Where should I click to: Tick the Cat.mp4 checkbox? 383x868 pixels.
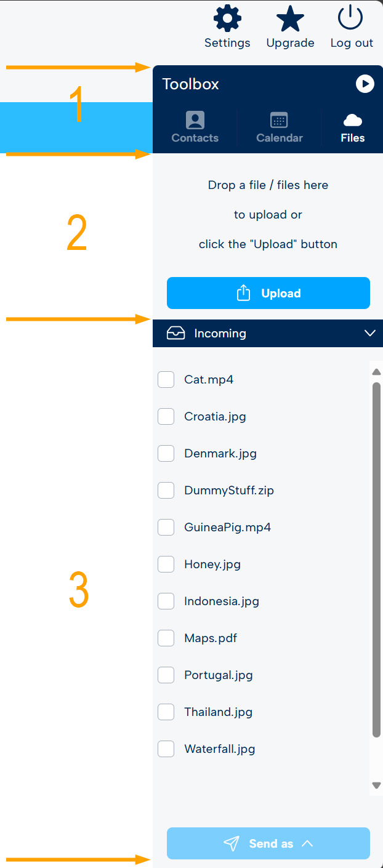pos(166,380)
